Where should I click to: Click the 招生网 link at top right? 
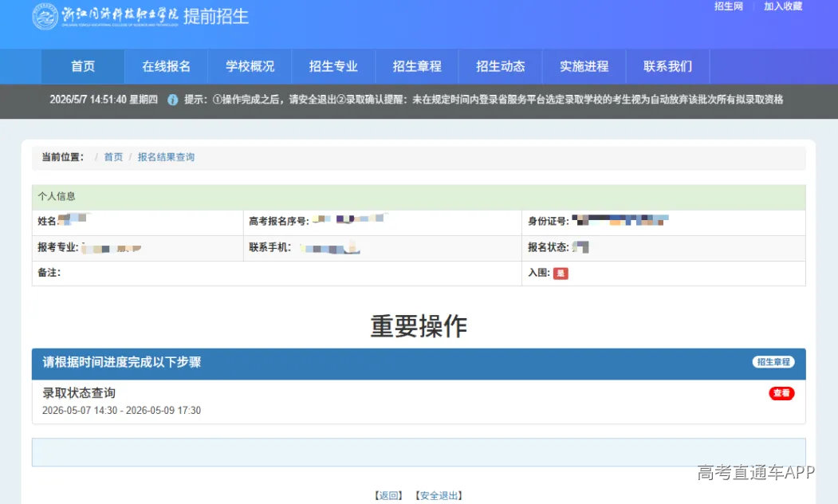pos(729,6)
